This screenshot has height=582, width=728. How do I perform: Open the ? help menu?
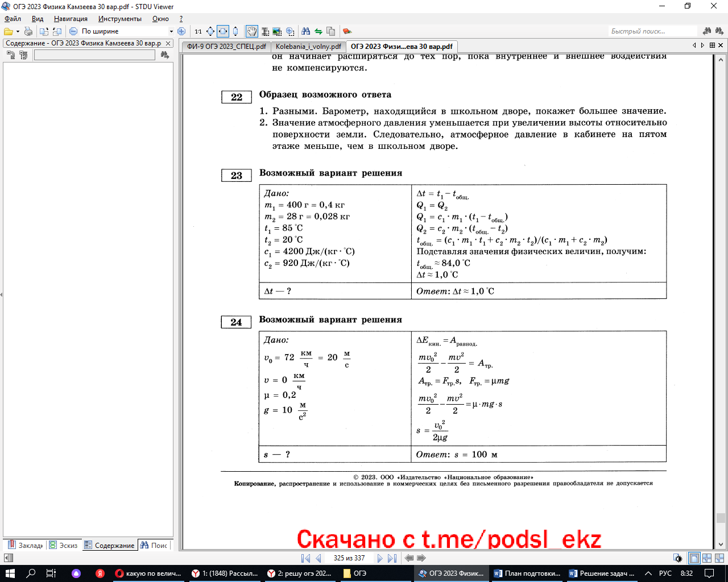[181, 19]
